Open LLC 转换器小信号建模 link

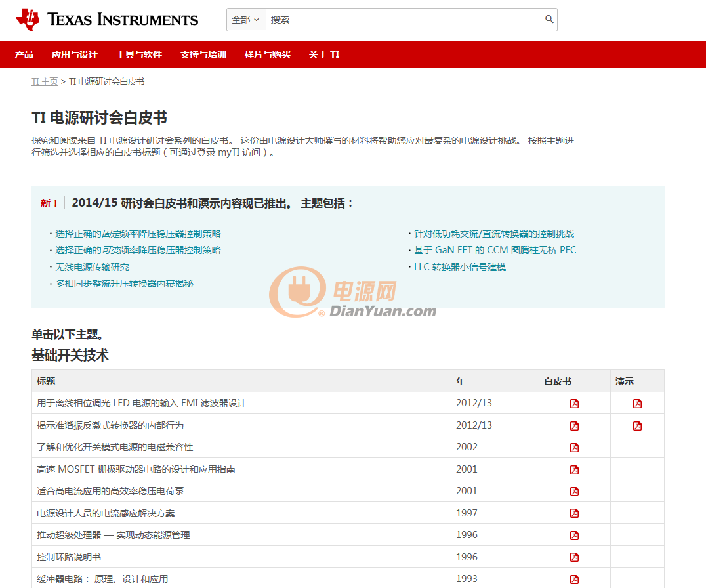460,267
